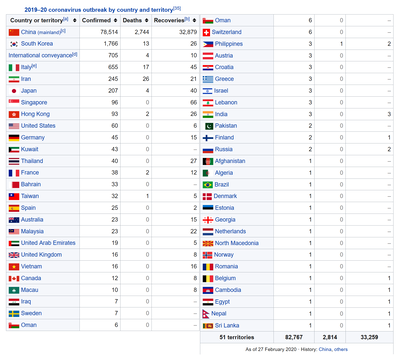Click the South Korea flag icon
The height and width of the screenshot is (363, 400).
click(14, 44)
